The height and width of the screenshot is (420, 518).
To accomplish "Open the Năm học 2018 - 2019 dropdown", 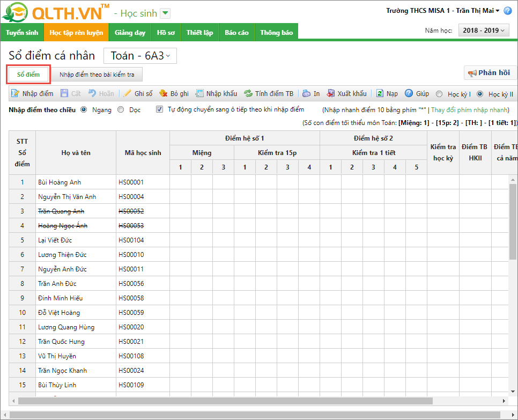I will [483, 31].
